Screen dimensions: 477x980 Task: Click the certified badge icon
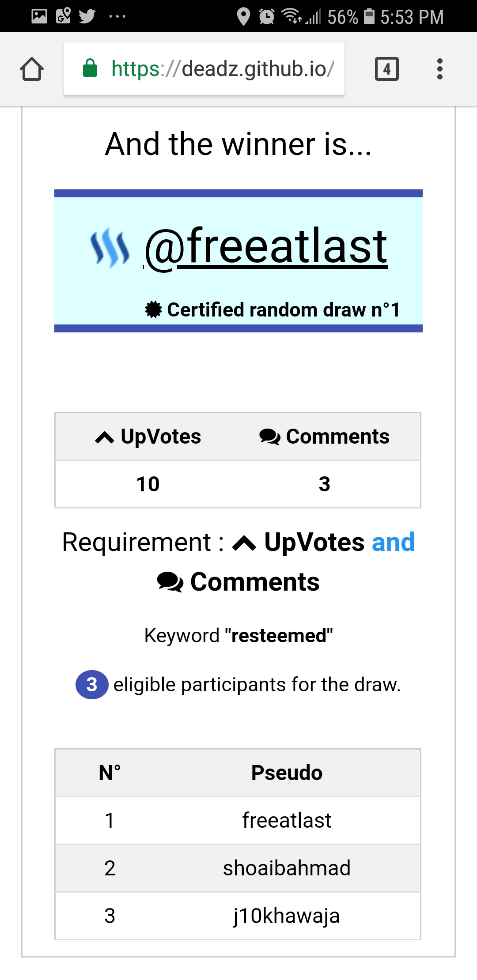click(x=153, y=309)
